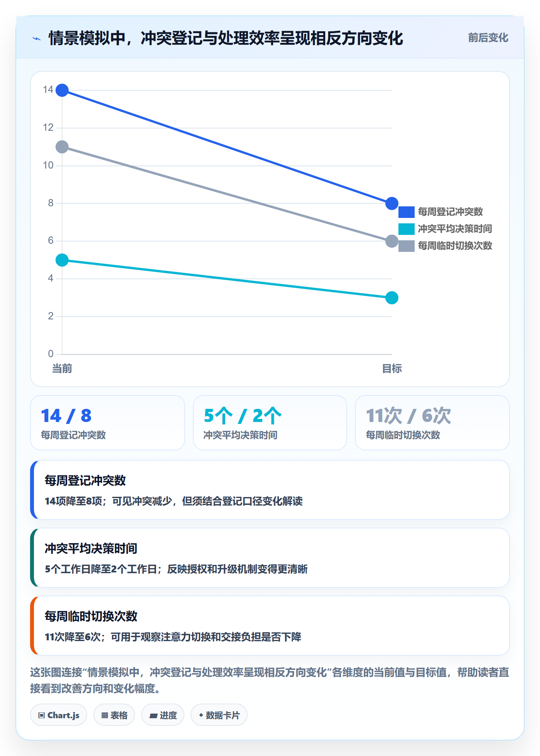Open the 11次 / 6次 stat card

click(432, 423)
